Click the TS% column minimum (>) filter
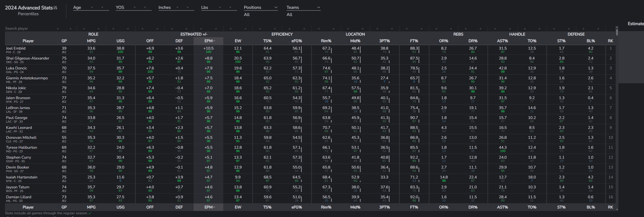The image size is (644, 217). (x=260, y=29)
